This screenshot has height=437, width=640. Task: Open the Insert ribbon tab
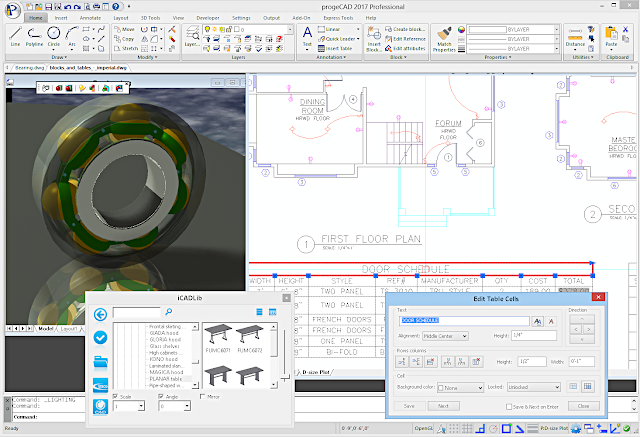click(61, 18)
